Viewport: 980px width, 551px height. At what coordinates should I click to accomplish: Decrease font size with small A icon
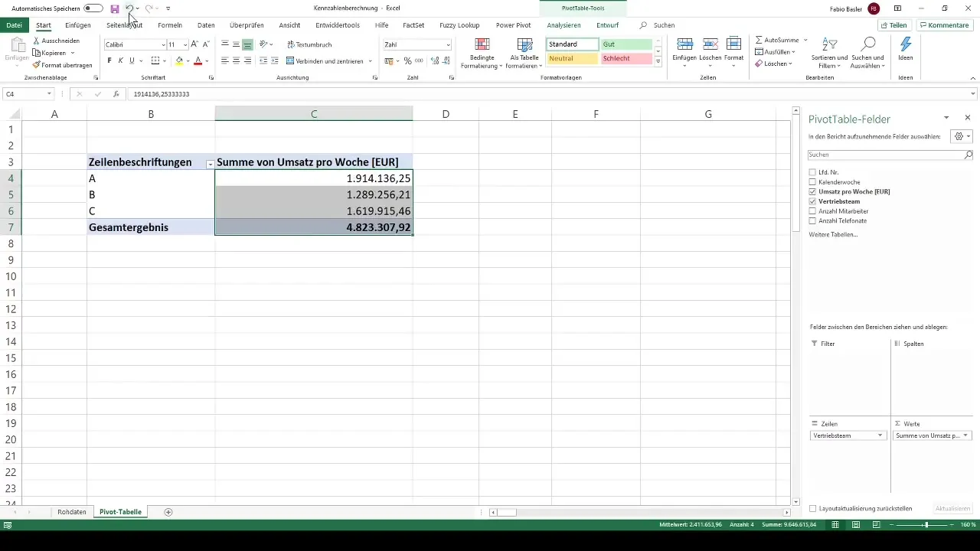pos(205,44)
